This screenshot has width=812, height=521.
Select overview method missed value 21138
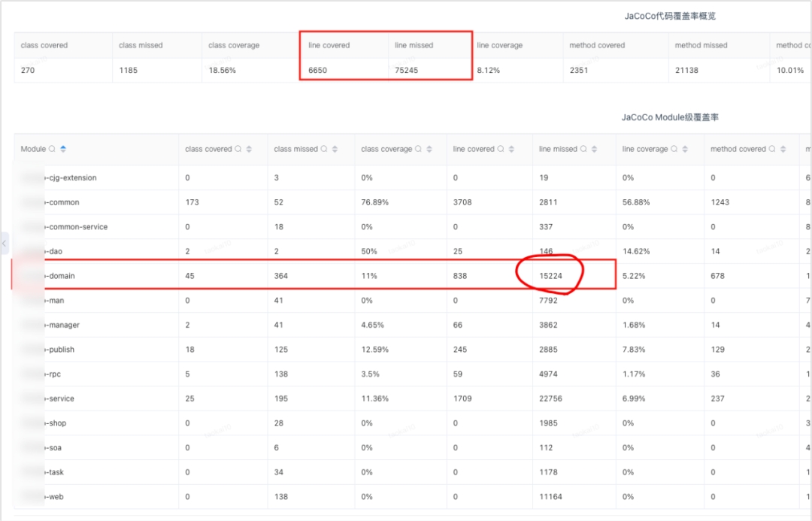click(x=686, y=71)
